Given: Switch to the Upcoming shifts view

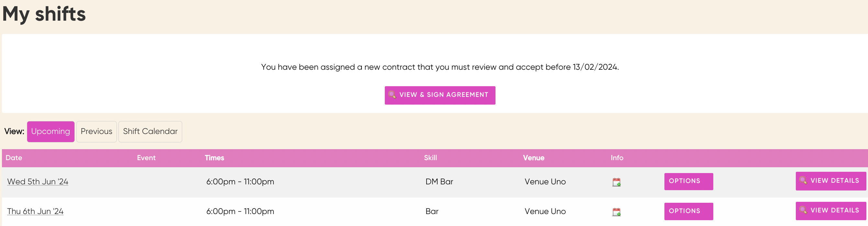Looking at the screenshot, I should click(x=50, y=131).
